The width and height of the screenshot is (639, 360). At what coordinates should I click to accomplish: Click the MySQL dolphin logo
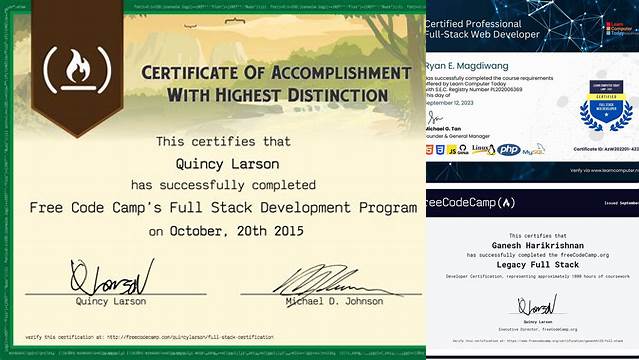pyautogui.click(x=534, y=150)
